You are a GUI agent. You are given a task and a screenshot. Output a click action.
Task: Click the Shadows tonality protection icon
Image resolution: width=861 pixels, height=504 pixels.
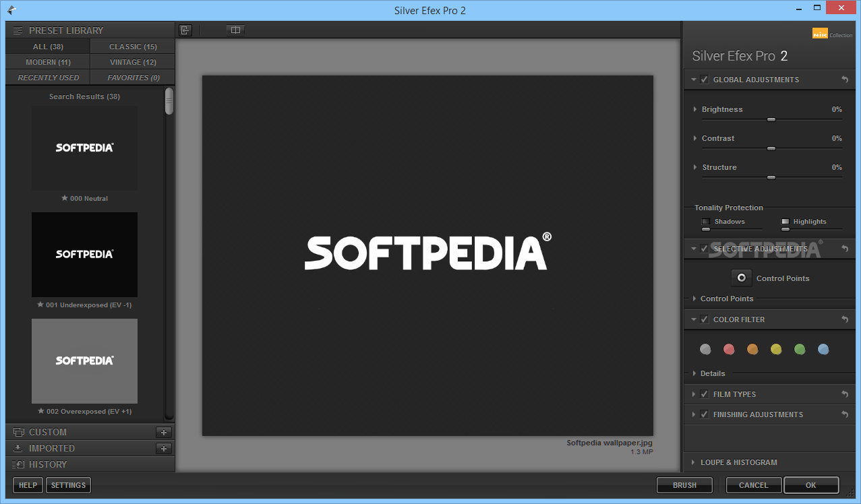pos(706,221)
